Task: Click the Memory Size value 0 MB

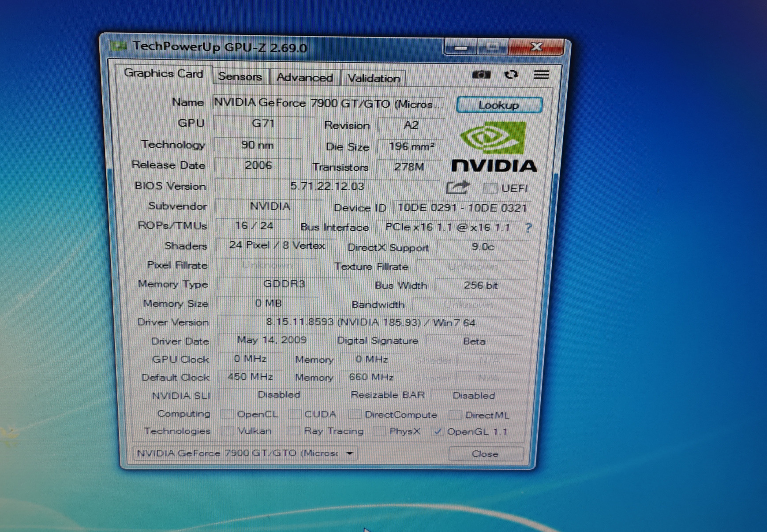Action: pos(268,303)
